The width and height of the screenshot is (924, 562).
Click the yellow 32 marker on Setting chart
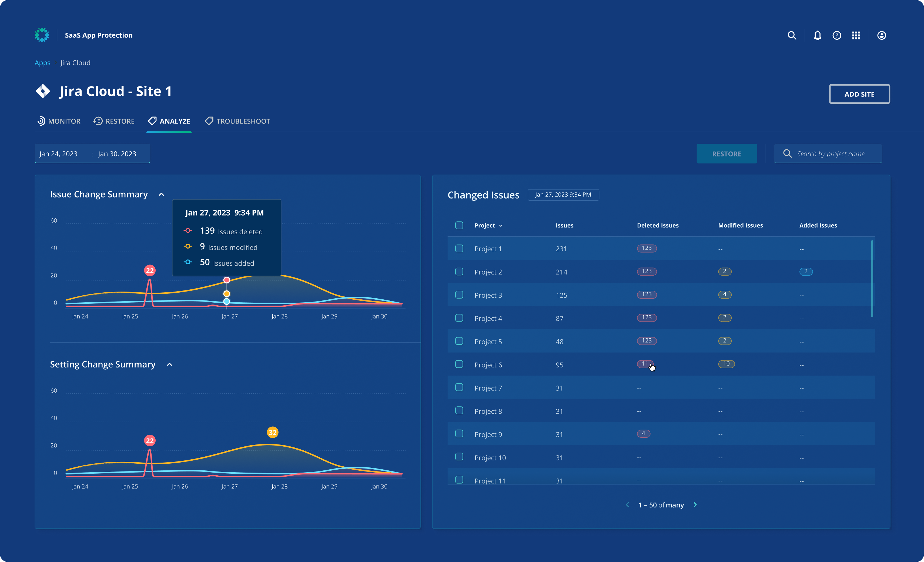click(x=273, y=432)
